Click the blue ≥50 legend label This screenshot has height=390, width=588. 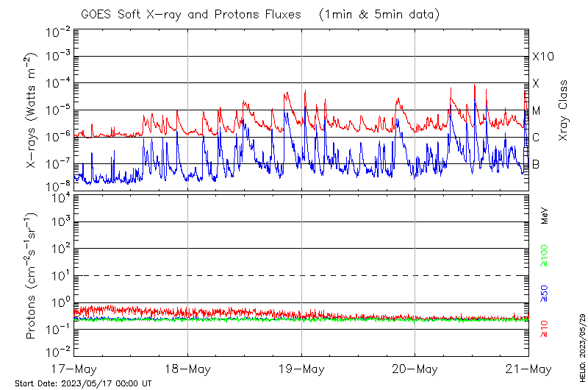click(545, 292)
